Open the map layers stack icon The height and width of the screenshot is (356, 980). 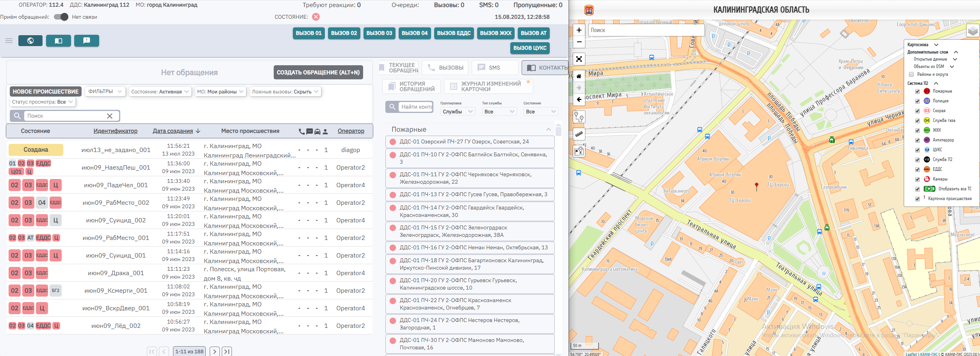click(x=973, y=30)
